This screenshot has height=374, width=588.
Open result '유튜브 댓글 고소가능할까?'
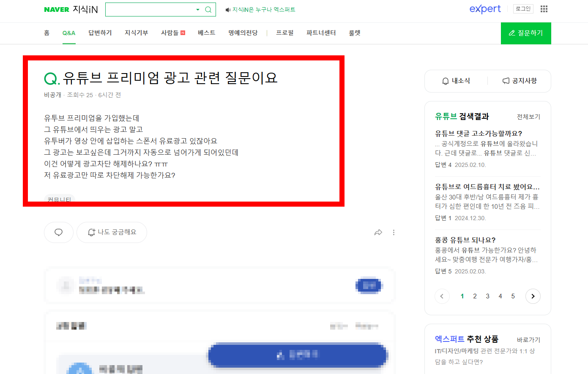click(479, 134)
